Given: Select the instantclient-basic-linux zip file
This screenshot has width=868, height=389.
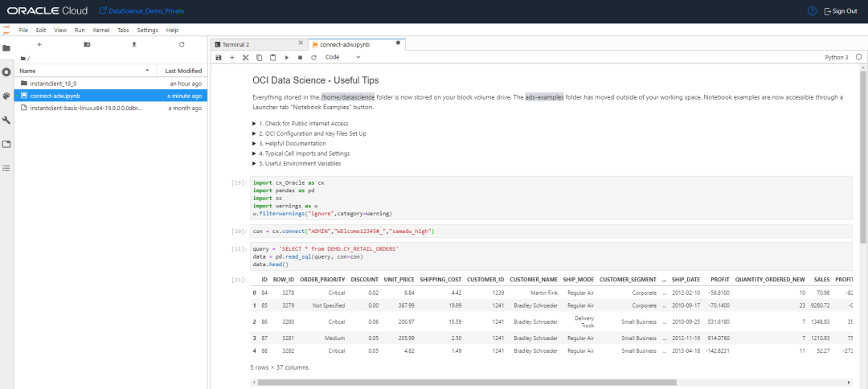Looking at the screenshot, I should pos(111,108).
